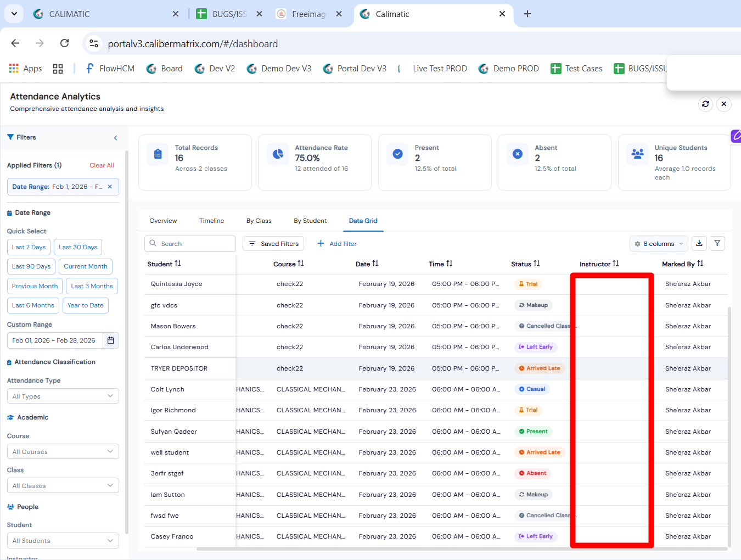The height and width of the screenshot is (560, 741).
Task: Sort the grid by the Student column
Action: [x=164, y=264]
